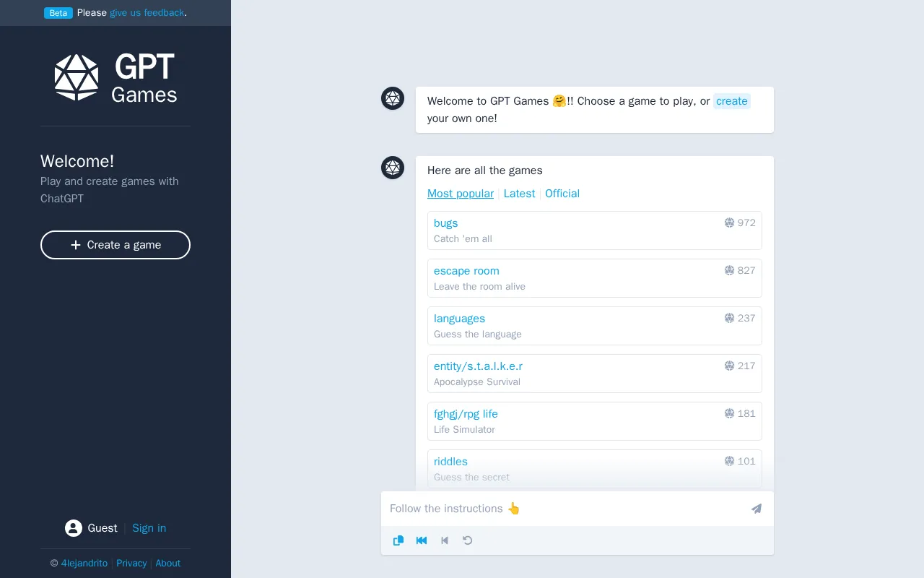Click the play count icon showing 827
The width and height of the screenshot is (924, 578).
[x=729, y=270]
